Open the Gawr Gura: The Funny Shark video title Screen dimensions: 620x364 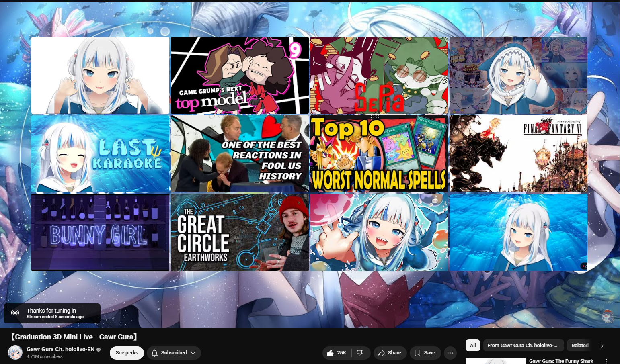561,361
